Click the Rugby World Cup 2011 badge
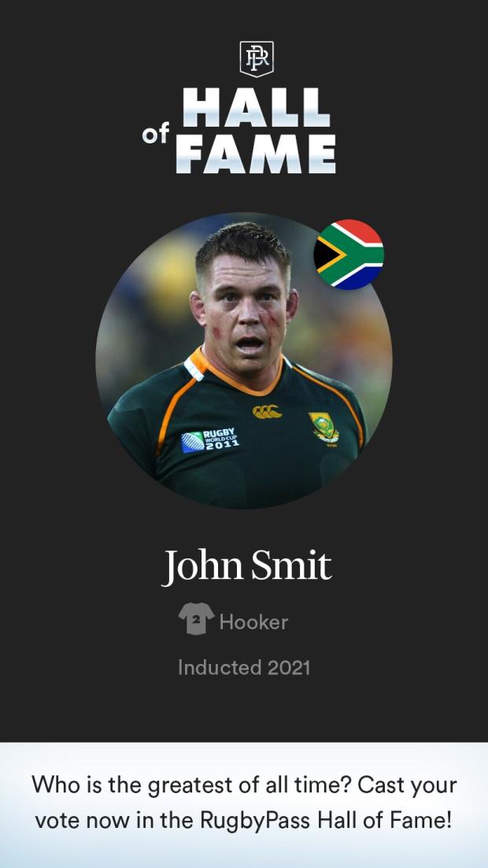This screenshot has height=868, width=488. (x=210, y=440)
